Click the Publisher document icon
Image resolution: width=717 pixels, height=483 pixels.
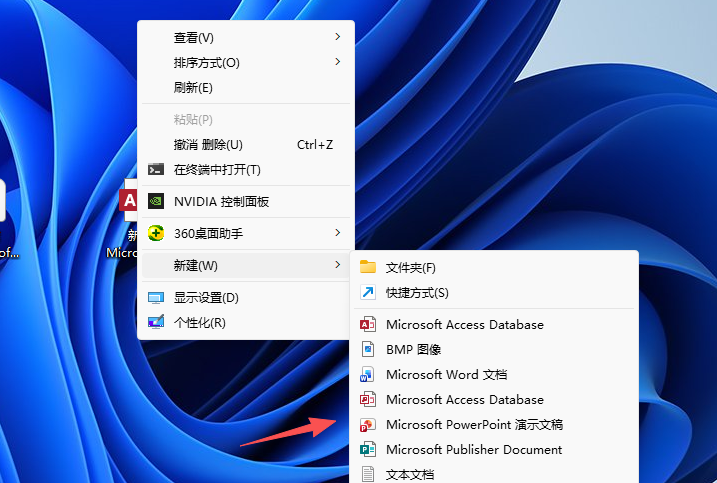(368, 450)
